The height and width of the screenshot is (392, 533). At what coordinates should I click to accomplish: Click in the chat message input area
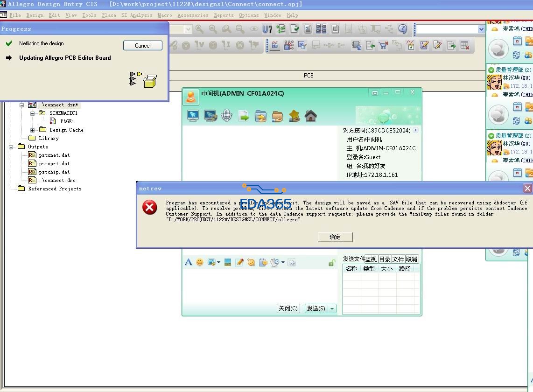click(260, 285)
